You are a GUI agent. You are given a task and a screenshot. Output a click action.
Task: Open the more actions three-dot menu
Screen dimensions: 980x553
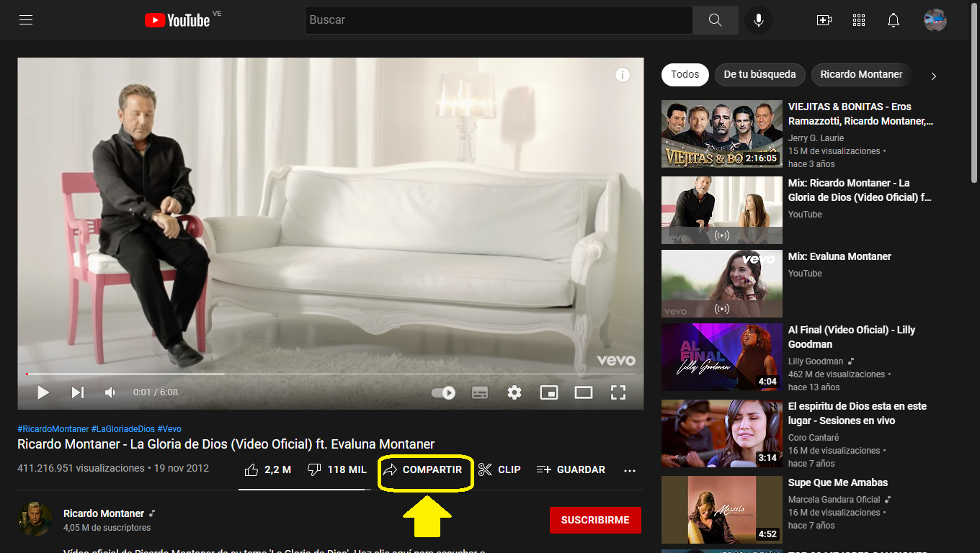coord(630,470)
